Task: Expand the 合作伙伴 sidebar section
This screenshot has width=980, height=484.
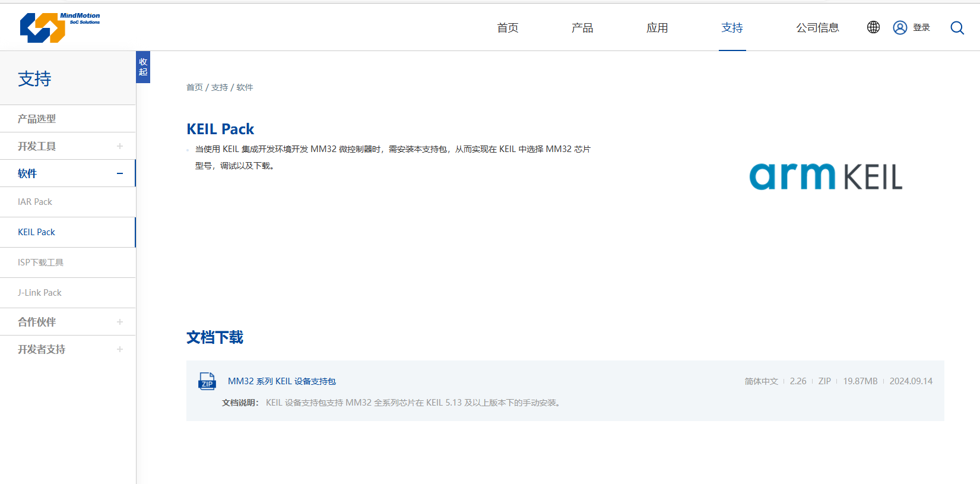Action: tap(120, 322)
